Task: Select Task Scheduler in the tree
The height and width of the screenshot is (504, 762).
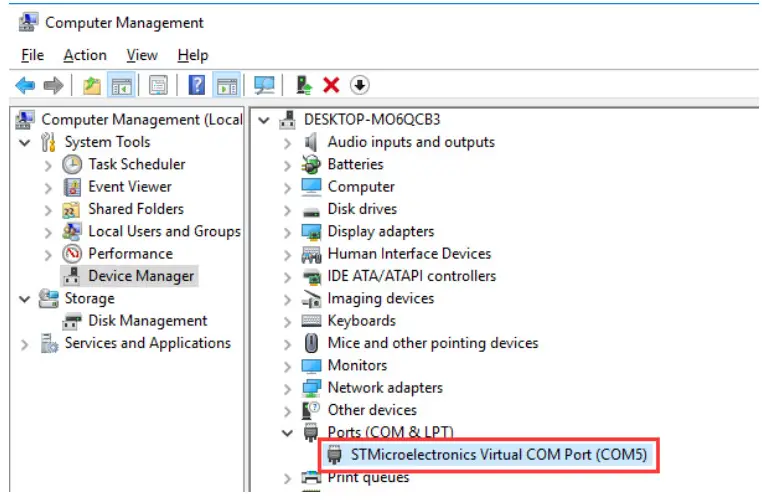Action: click(x=137, y=164)
